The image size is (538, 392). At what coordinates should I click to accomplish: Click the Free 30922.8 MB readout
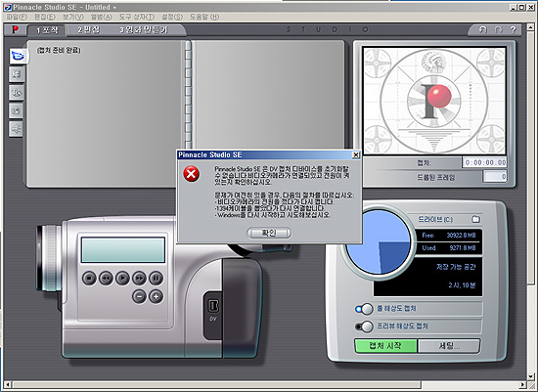pyautogui.click(x=449, y=236)
